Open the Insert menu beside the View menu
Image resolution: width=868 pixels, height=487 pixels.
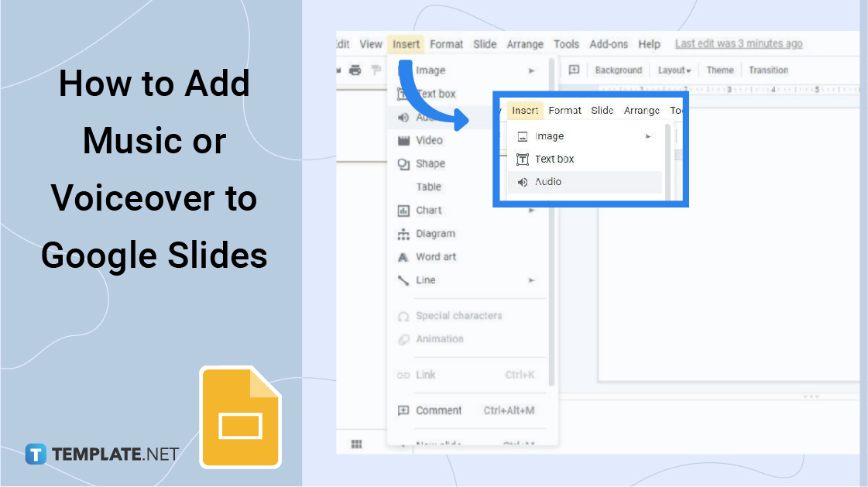(x=406, y=44)
